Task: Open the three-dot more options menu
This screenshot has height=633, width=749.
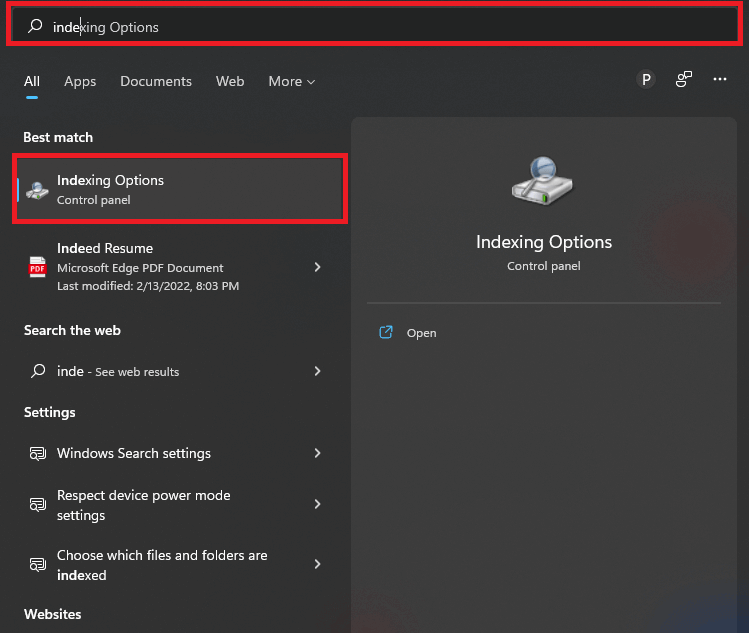Action: tap(720, 80)
